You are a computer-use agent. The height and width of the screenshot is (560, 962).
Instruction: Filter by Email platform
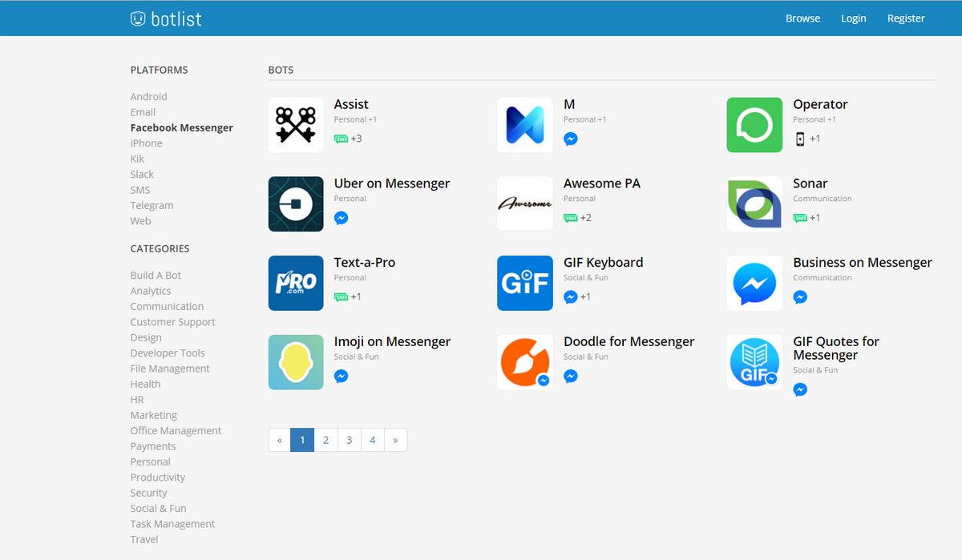point(143,112)
